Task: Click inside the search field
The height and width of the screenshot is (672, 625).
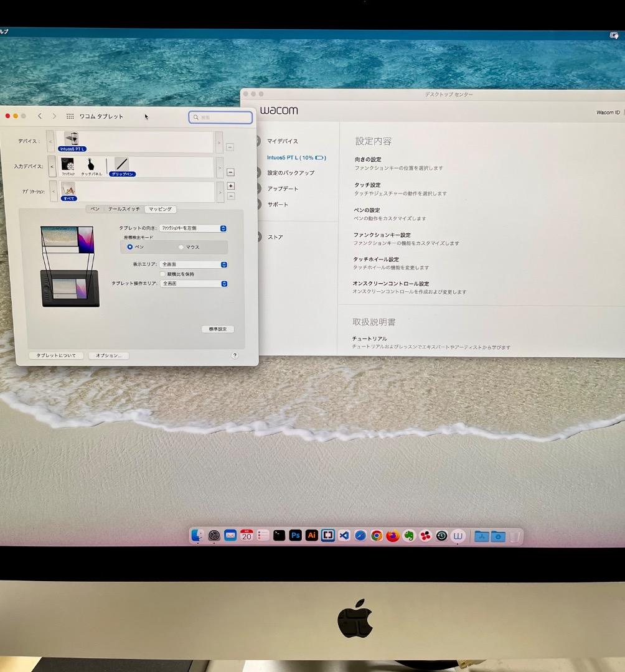Action: 220,117
